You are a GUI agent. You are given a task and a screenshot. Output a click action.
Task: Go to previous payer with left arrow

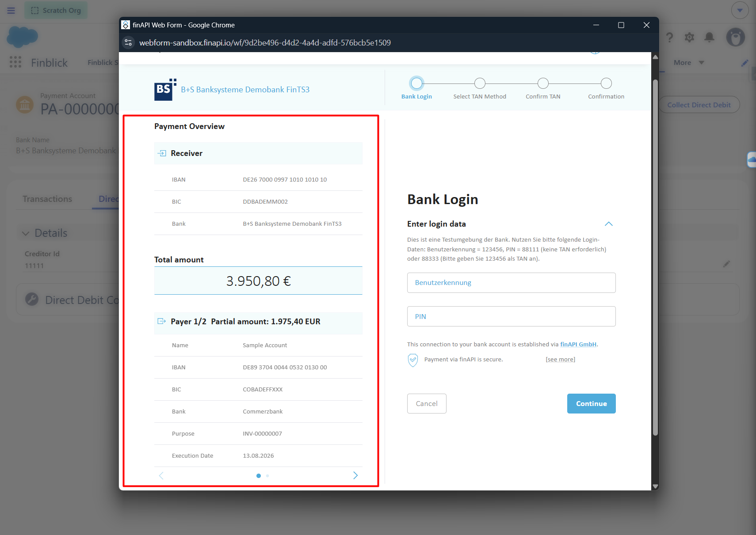161,475
